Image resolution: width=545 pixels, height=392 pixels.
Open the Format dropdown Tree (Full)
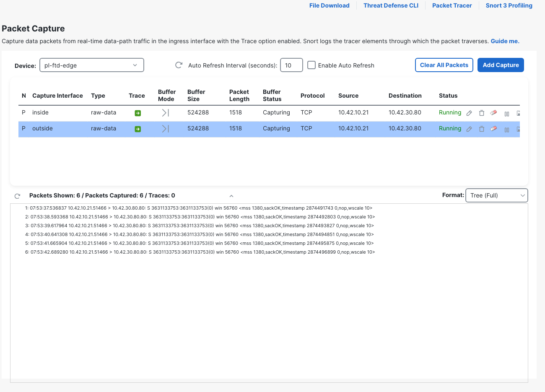tap(496, 195)
